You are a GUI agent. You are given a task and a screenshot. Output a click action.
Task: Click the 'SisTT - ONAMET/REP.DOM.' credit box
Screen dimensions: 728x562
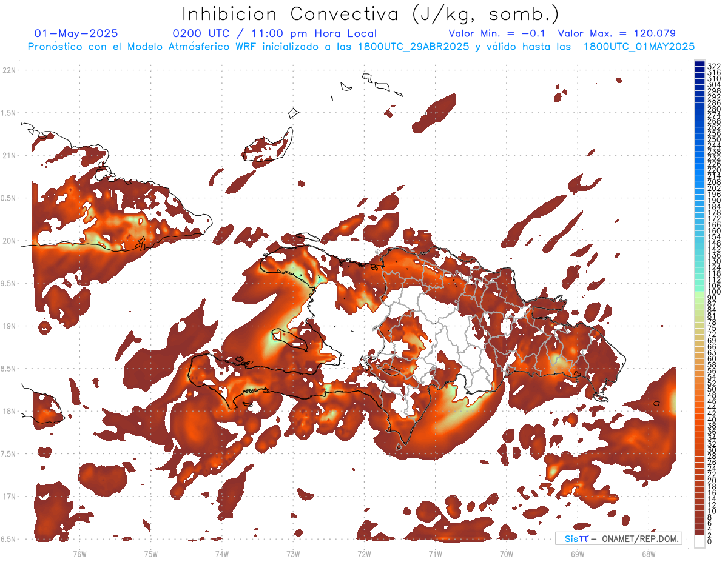click(x=618, y=538)
